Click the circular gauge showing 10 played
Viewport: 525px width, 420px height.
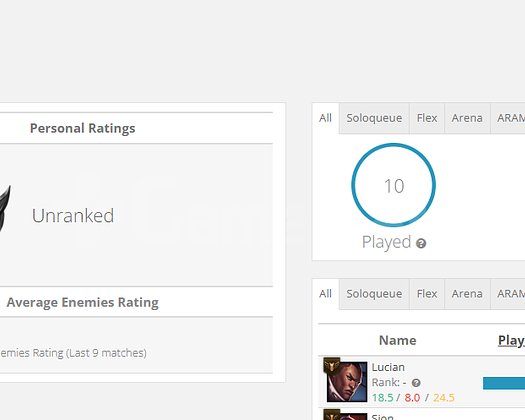[393, 185]
